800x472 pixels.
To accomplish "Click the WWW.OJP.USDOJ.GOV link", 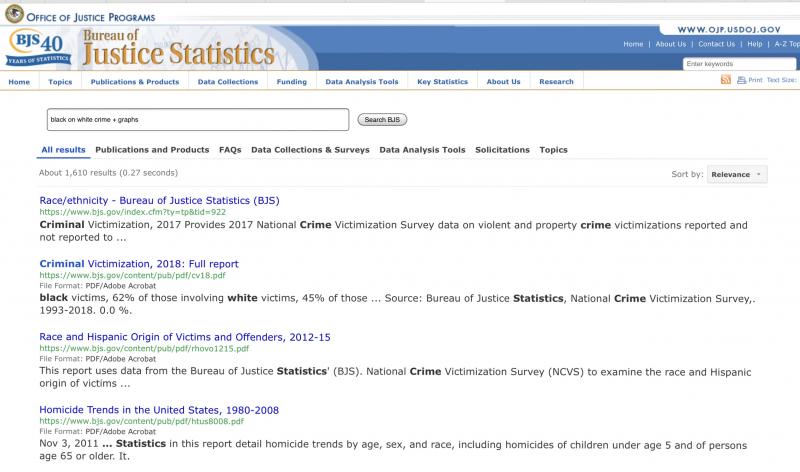I will (x=729, y=30).
